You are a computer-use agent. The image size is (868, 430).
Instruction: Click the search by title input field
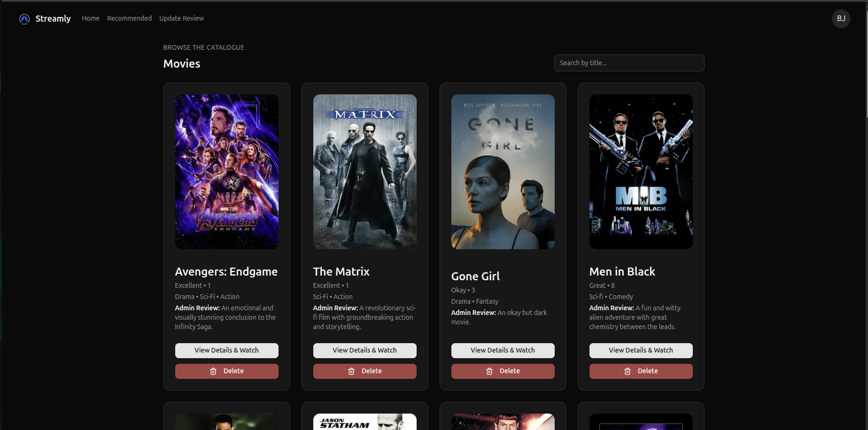[x=629, y=62]
